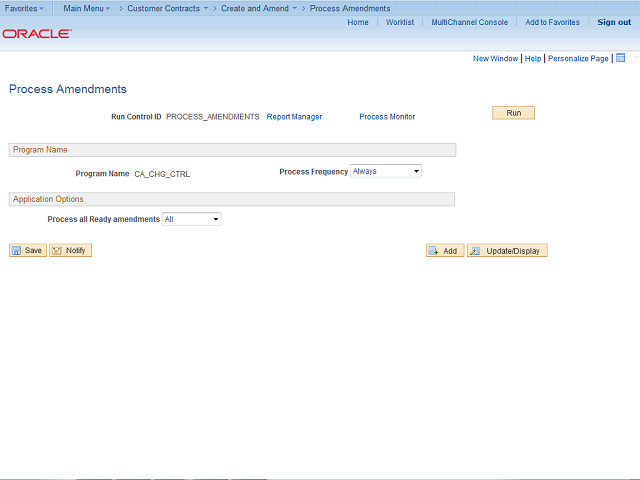Open the Process Monitor link

(x=387, y=117)
